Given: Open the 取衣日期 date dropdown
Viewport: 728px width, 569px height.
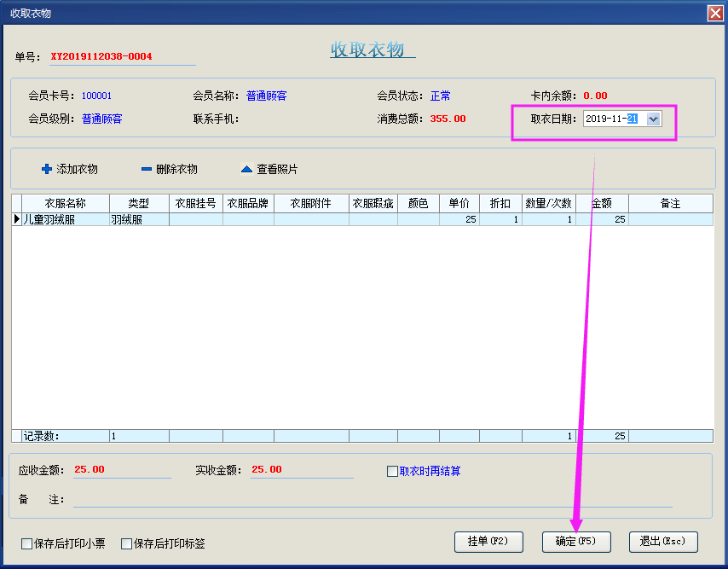Looking at the screenshot, I should point(653,119).
